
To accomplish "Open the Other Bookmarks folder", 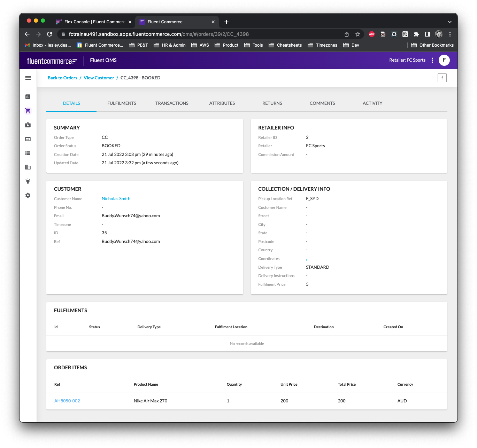I will coord(432,45).
